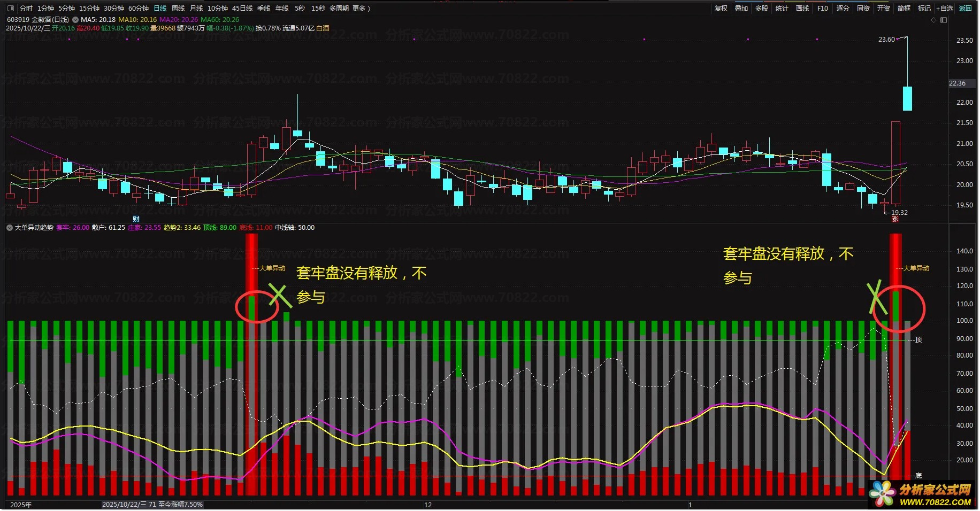
Task: Click the 开资 toolbar button
Action: click(x=884, y=9)
